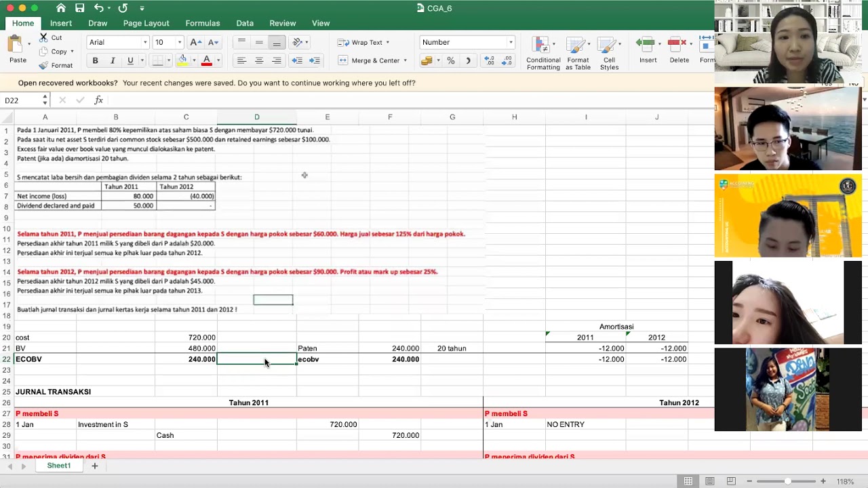The image size is (868, 488).
Task: Increase font size with larger A
Action: click(195, 42)
